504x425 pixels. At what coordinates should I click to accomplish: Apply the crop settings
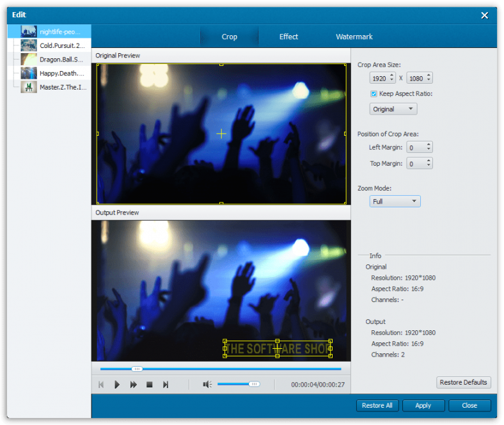423,405
